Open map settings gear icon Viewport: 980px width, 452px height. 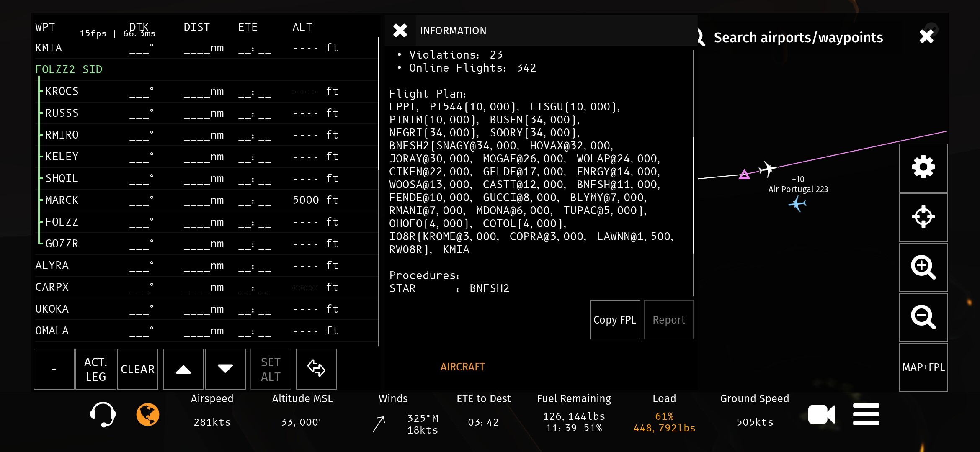[923, 168]
